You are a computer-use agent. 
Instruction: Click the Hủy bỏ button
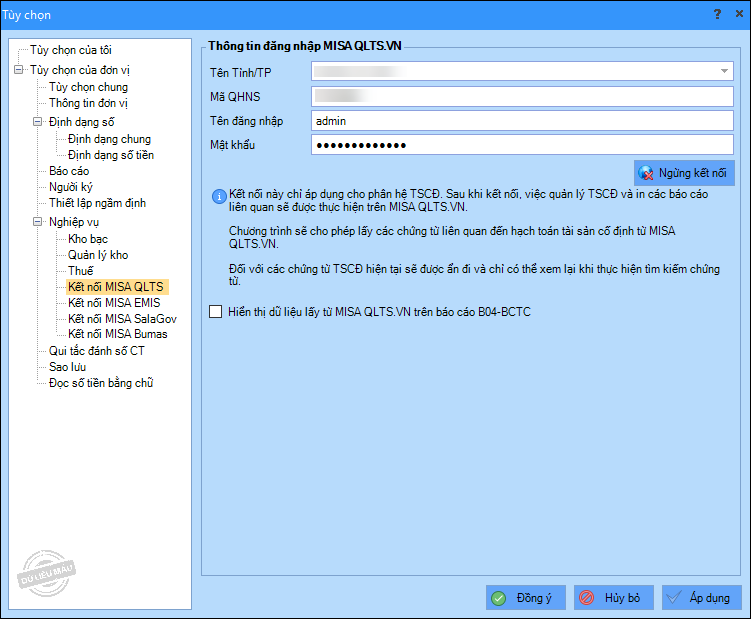tap(614, 597)
